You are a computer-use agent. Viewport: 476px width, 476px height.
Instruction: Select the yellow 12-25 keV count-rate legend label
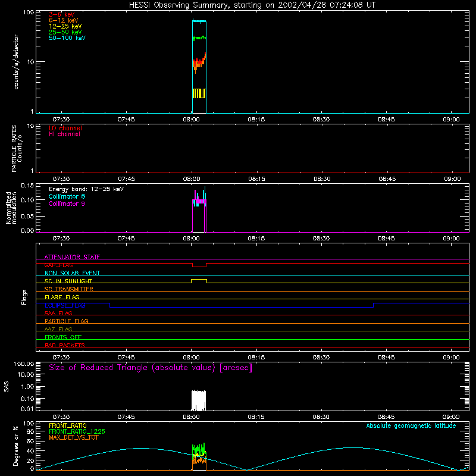65,26
